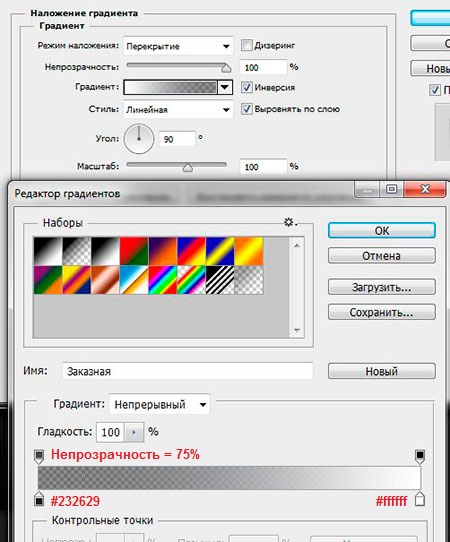Choose the violet-to-orange gradient preset
450x542 pixels.
(x=163, y=251)
